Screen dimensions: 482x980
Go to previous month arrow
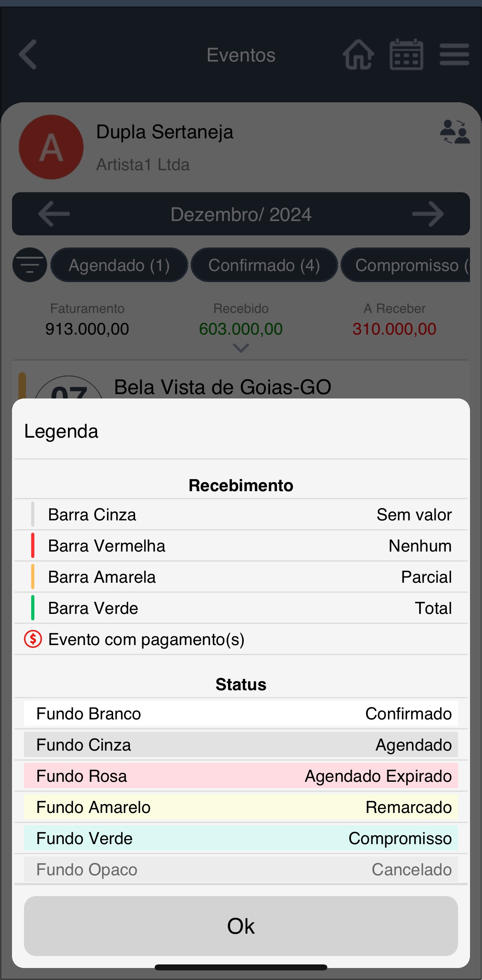coord(54,214)
